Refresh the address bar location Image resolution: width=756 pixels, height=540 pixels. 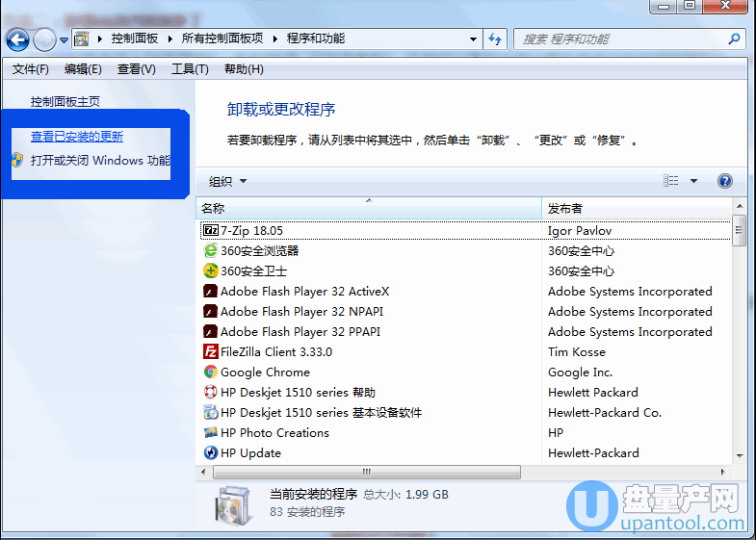(495, 39)
